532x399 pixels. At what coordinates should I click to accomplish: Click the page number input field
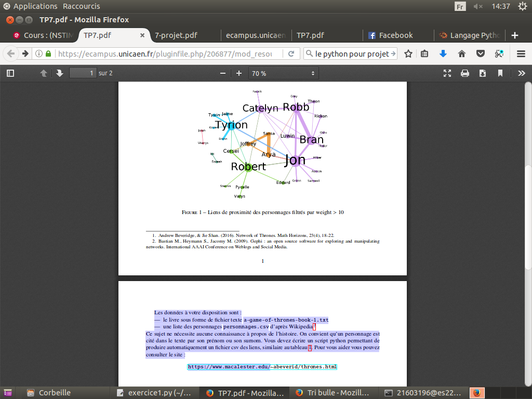click(82, 73)
